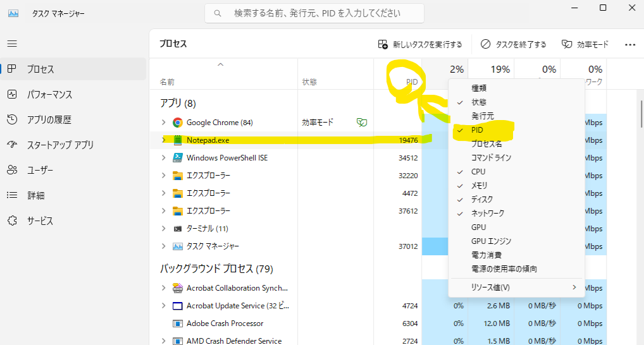Open the サービス page in sidebar

74,221
